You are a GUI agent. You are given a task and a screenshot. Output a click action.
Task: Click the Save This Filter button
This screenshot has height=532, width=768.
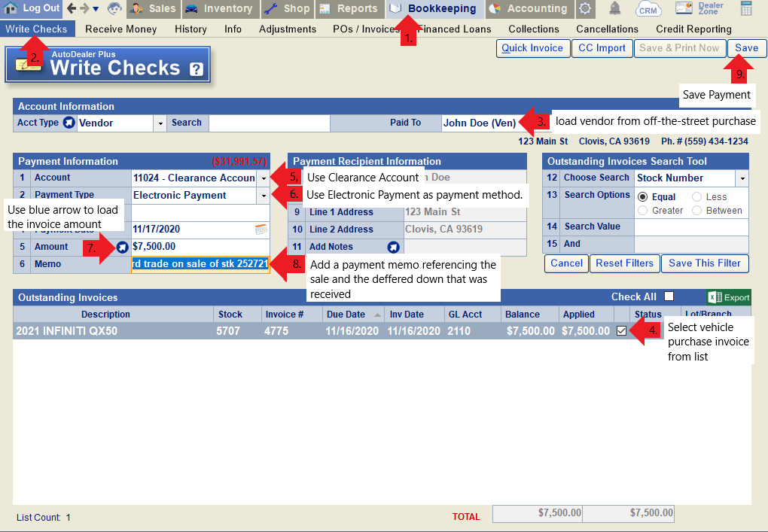704,263
